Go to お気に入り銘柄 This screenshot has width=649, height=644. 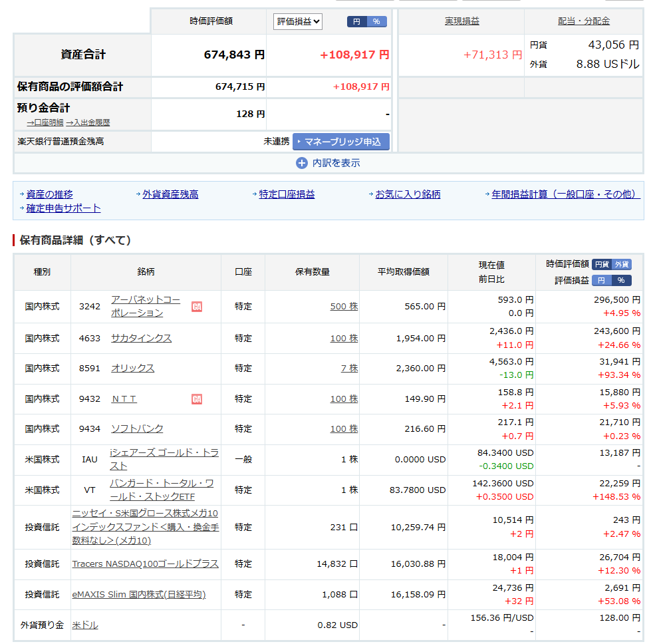[408, 194]
